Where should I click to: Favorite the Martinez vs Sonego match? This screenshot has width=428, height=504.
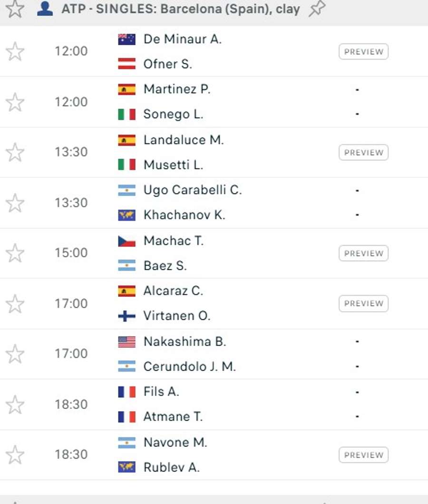click(x=15, y=102)
